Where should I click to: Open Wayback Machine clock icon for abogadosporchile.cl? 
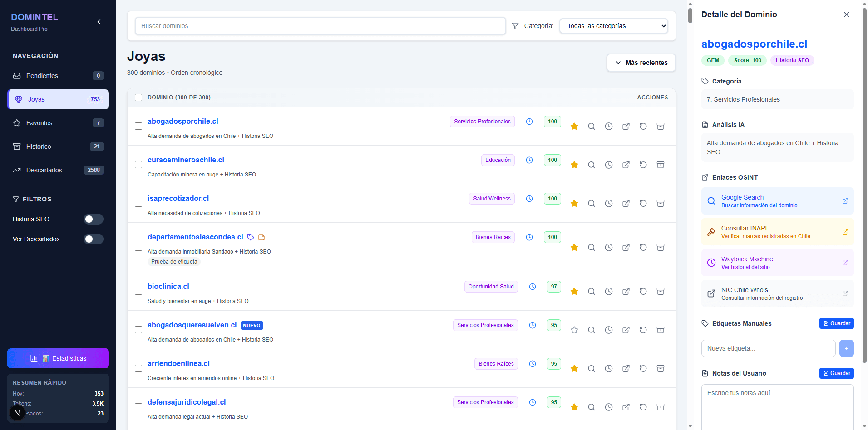[x=609, y=126]
